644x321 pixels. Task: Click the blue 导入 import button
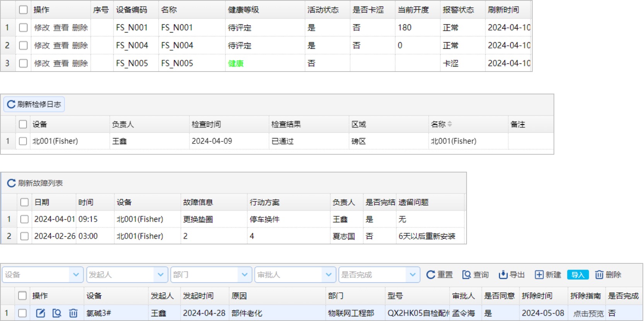tap(578, 275)
